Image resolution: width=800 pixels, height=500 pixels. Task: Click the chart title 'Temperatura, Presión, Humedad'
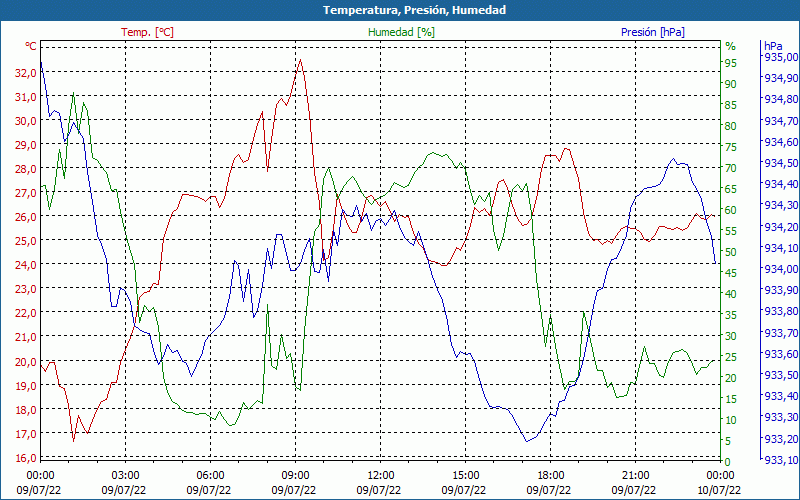point(414,10)
